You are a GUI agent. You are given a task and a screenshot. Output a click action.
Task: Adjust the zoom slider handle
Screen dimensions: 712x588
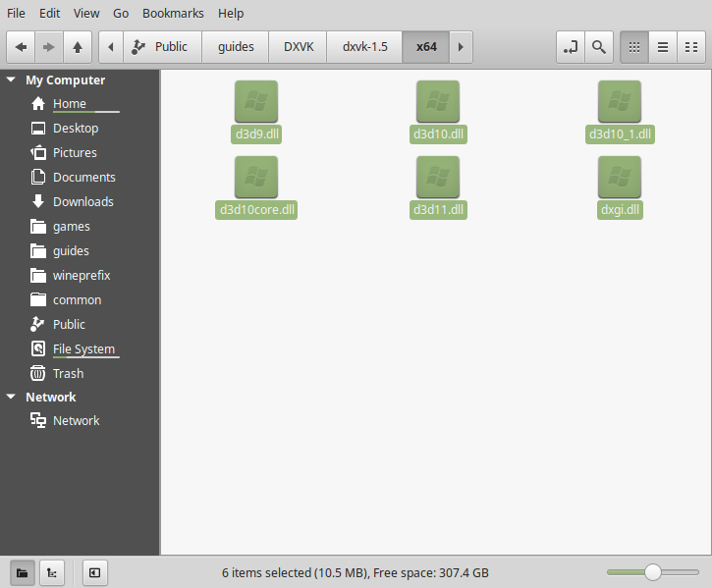(652, 572)
